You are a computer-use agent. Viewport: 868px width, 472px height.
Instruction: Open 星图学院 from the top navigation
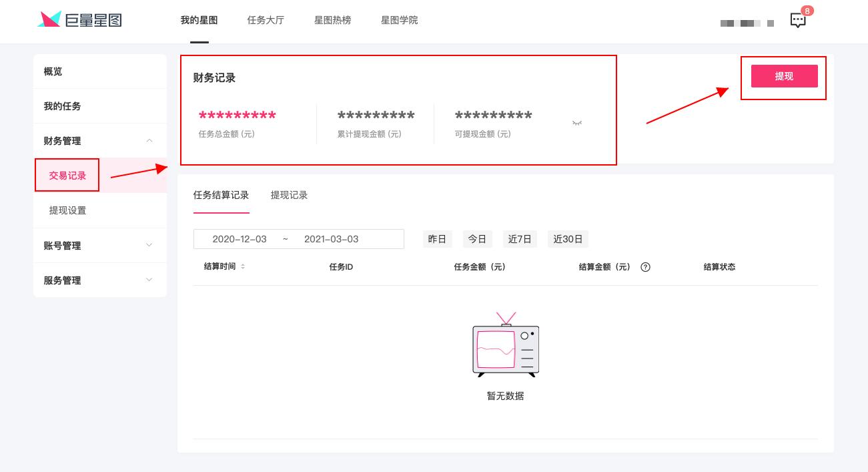coord(399,20)
